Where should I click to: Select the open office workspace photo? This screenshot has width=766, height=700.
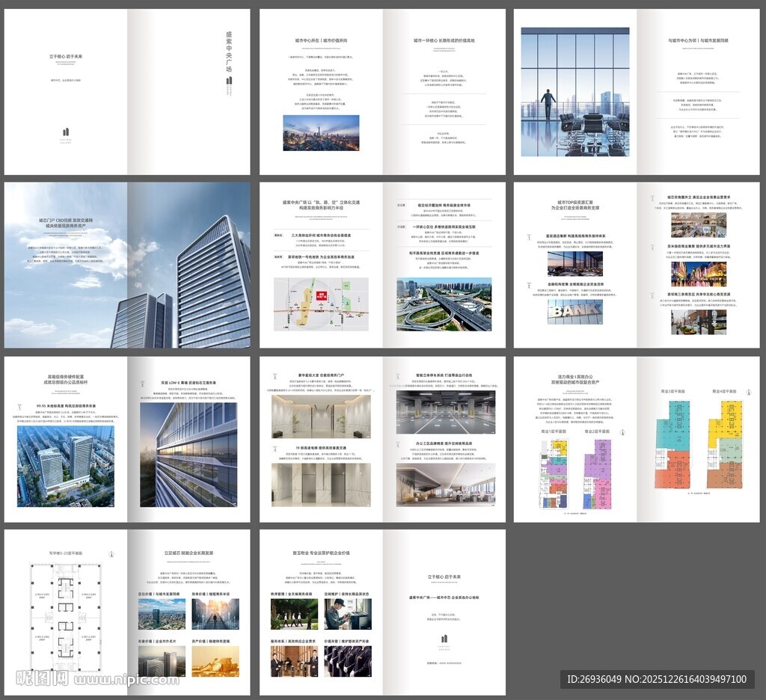pos(446,485)
